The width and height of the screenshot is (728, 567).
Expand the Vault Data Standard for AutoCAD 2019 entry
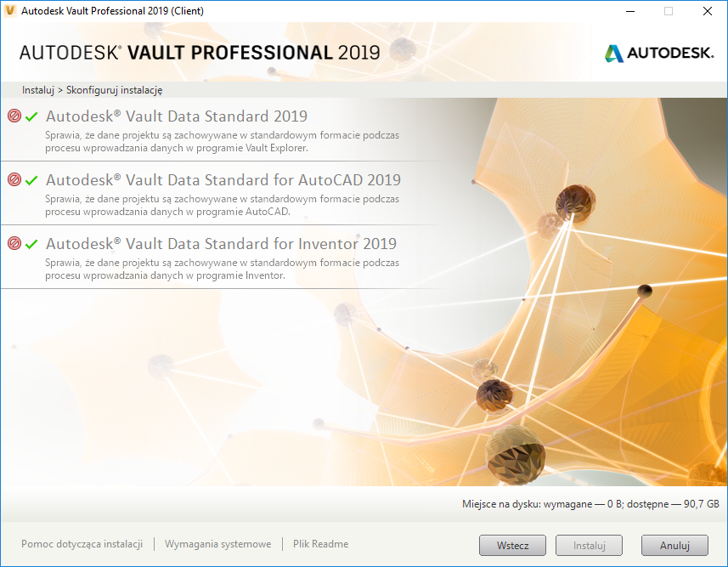click(x=223, y=180)
